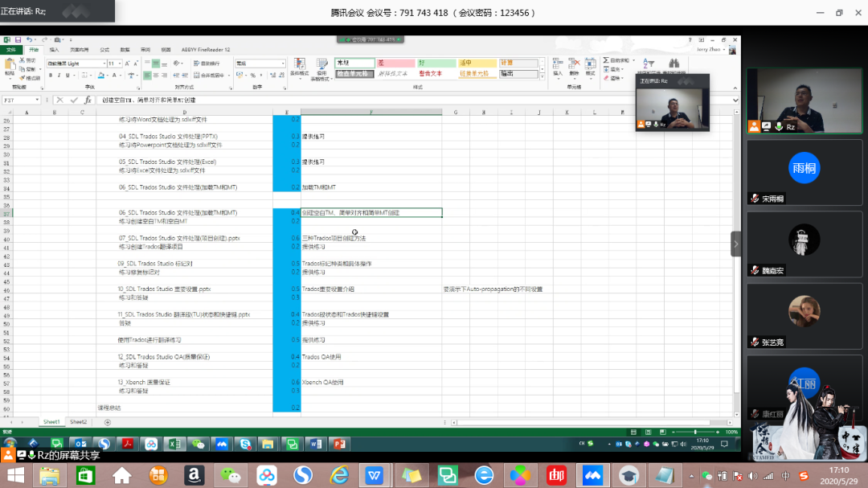Click the Save icon in quick access toolbar
The width and height of the screenshot is (868, 488).
coord(17,39)
